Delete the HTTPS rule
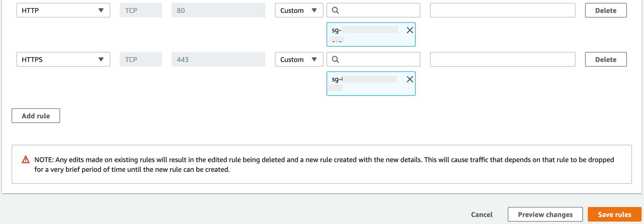 pyautogui.click(x=605, y=59)
